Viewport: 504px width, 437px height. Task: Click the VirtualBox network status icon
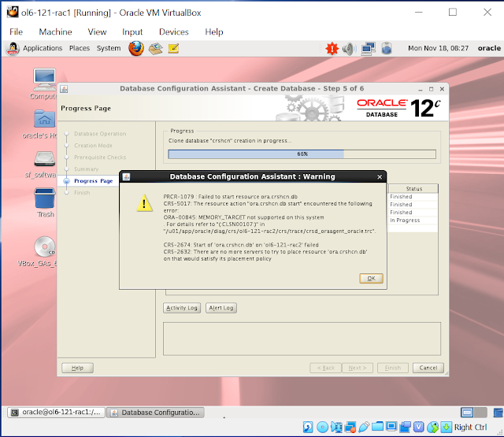350,427
